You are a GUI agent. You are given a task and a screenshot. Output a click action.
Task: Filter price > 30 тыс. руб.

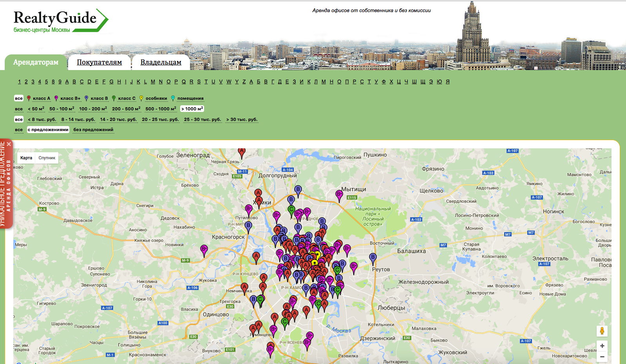pos(242,119)
